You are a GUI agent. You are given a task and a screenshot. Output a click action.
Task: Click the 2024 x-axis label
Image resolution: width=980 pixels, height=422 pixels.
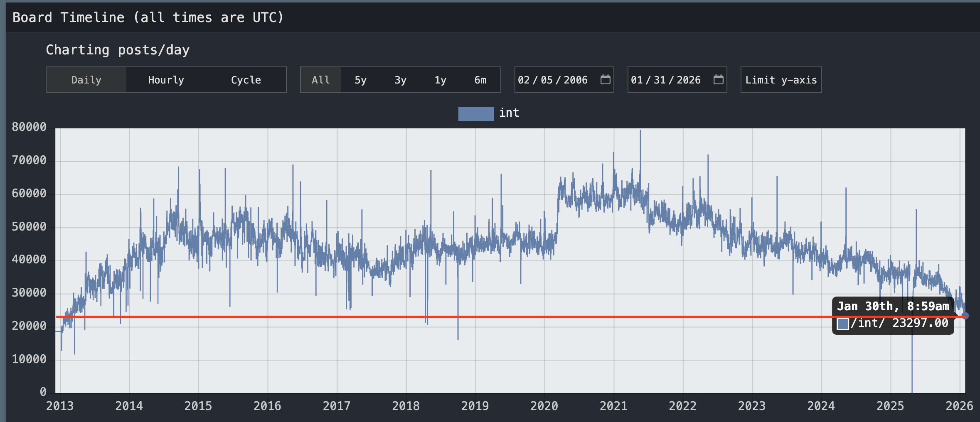pos(821,406)
